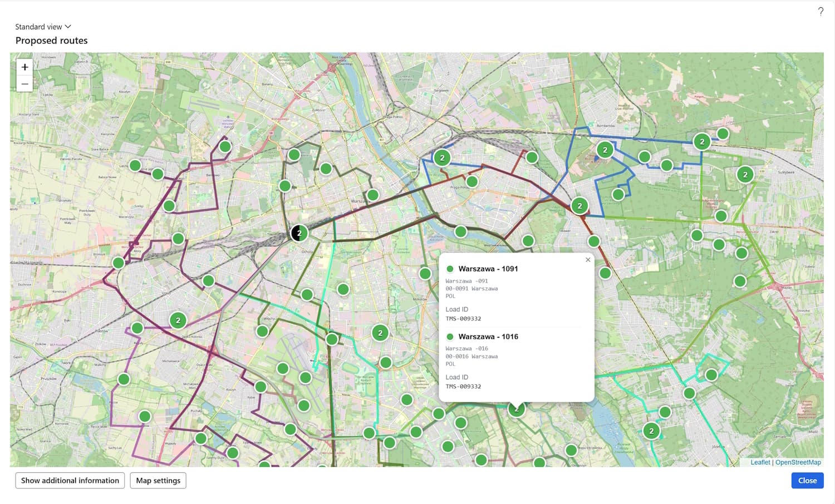Click the green dot beside Warszawa - 1016

coord(450,337)
